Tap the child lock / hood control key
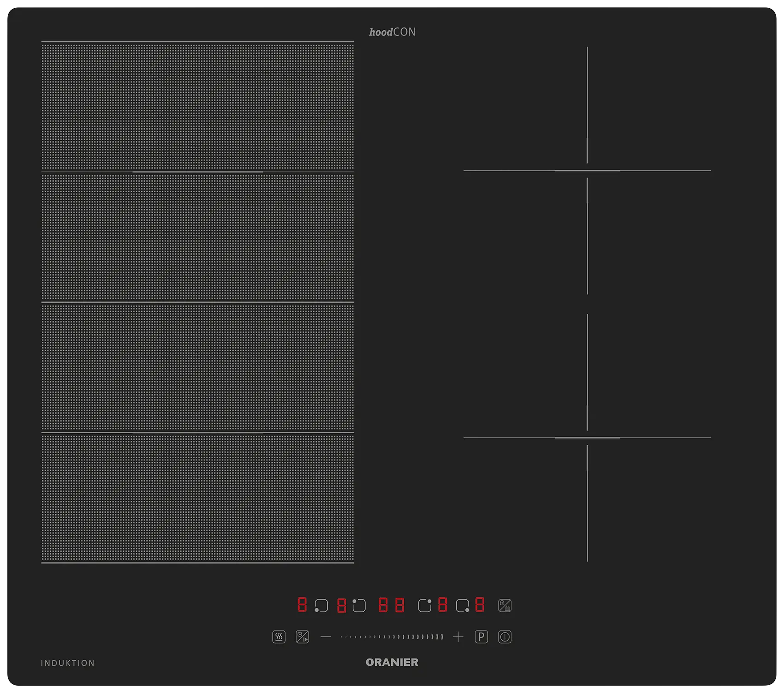This screenshot has height=693, width=784. coord(505,605)
